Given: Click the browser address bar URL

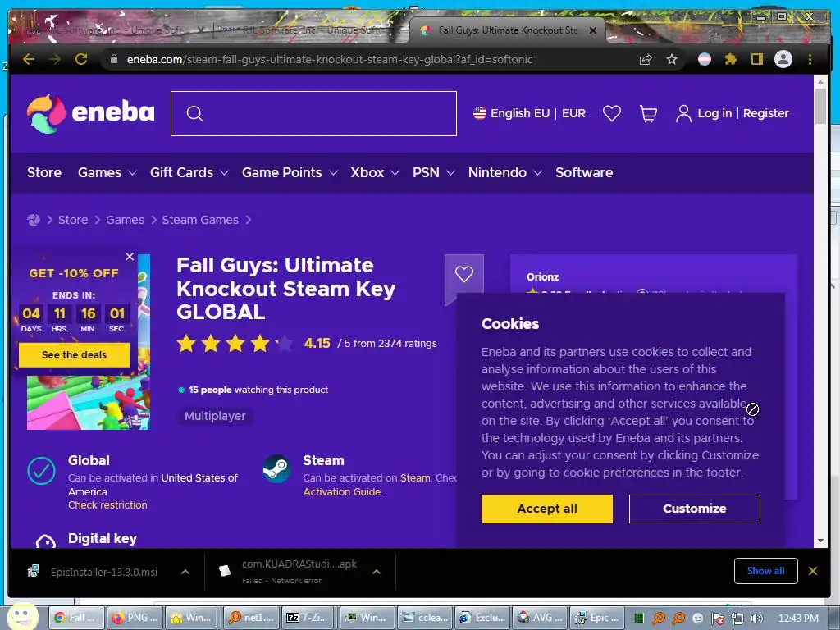Looking at the screenshot, I should pyautogui.click(x=330, y=59).
